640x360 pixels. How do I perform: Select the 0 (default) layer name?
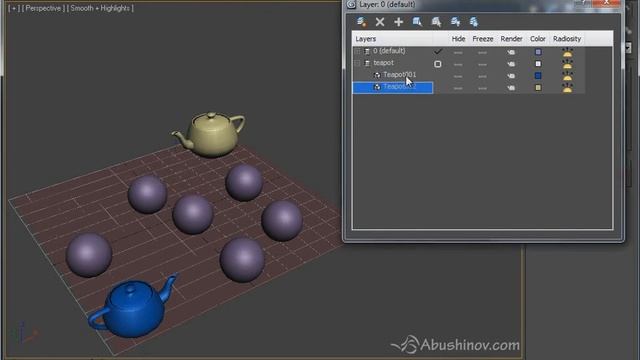click(x=389, y=51)
